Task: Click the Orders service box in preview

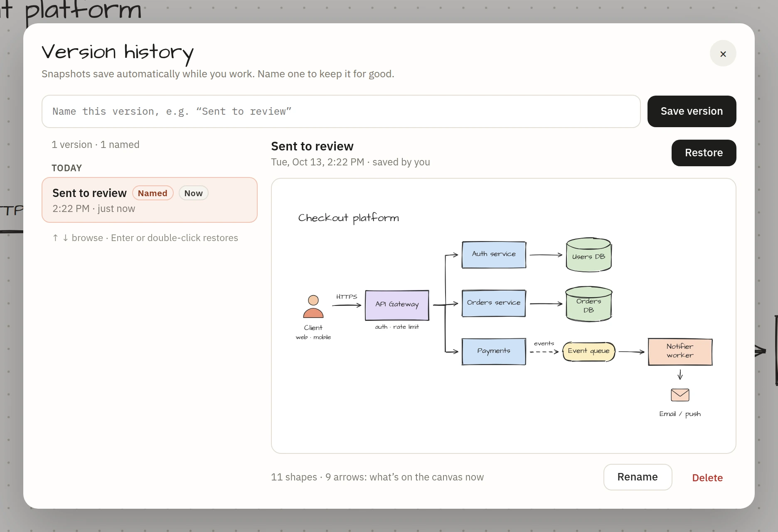Action: (x=494, y=303)
